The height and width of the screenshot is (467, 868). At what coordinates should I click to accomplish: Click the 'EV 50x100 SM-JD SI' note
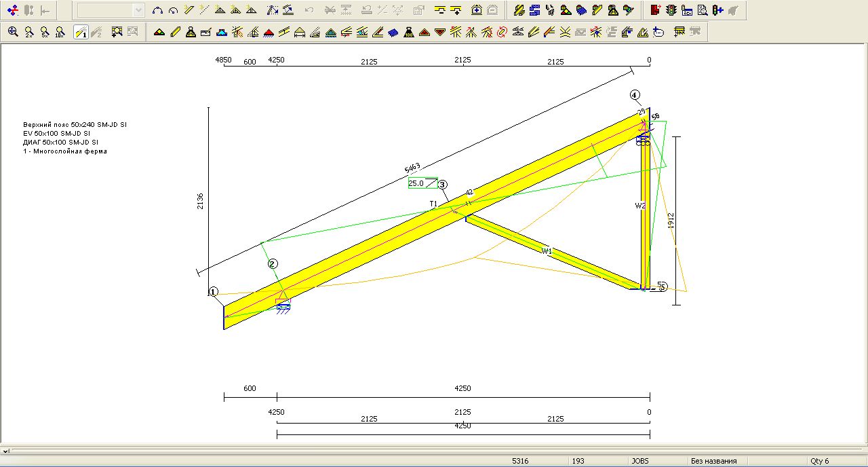pos(56,134)
